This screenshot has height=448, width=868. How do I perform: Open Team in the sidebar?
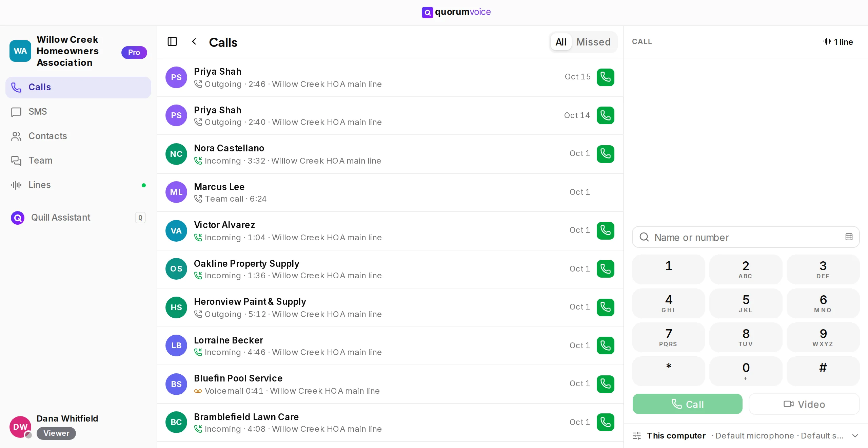(78, 161)
